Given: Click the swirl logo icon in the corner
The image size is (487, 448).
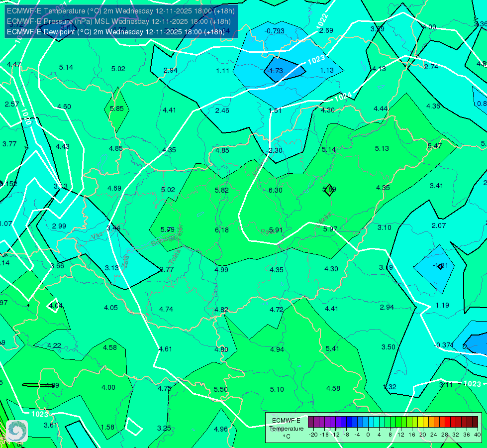Looking at the screenshot, I should pos(17,431).
